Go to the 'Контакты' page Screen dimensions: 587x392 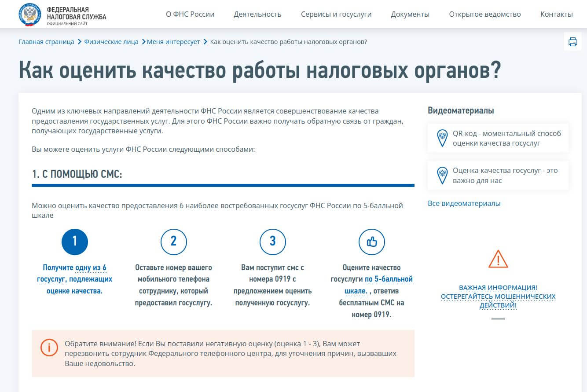coord(556,14)
